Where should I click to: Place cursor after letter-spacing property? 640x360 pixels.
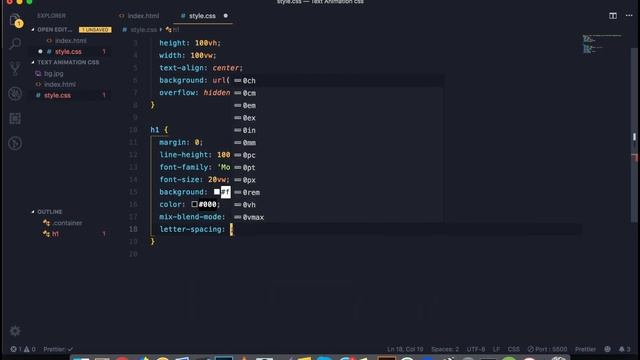231,229
